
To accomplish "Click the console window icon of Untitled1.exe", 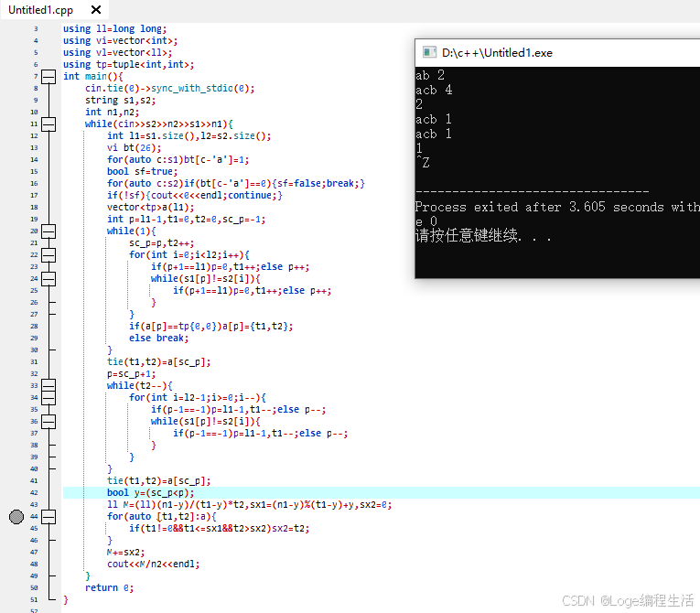I will coord(429,53).
